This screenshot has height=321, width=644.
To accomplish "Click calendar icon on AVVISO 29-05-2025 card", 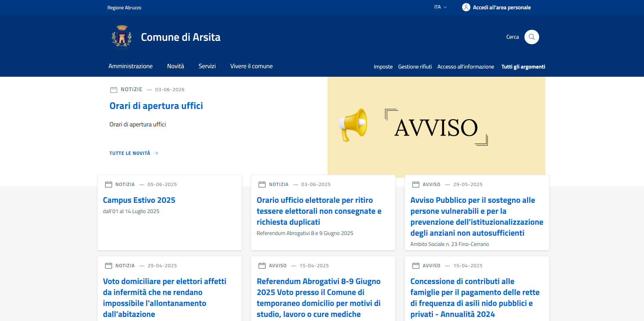I will 416,184.
